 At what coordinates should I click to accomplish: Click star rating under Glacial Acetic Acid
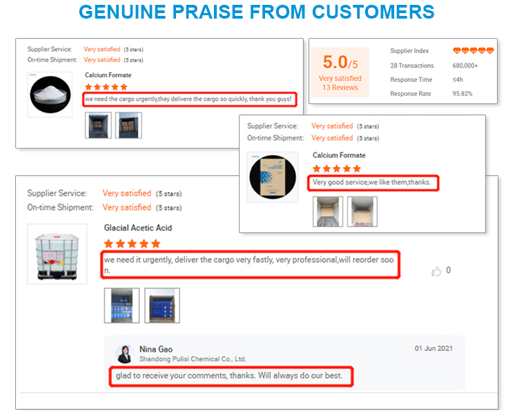pyautogui.click(x=132, y=243)
